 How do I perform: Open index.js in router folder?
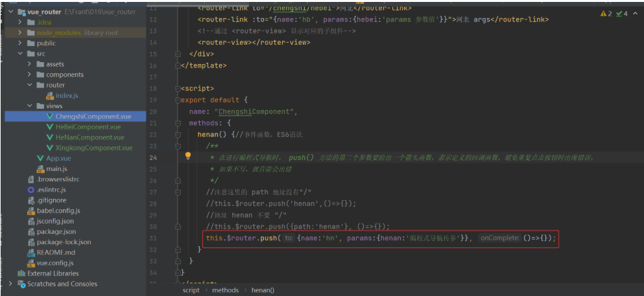(67, 95)
